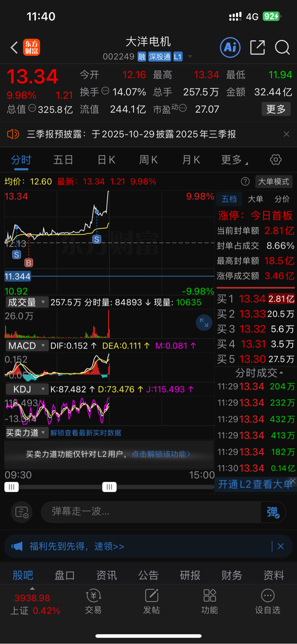
Task: Expand the 上证 index bar arrow
Action: pos(32,589)
